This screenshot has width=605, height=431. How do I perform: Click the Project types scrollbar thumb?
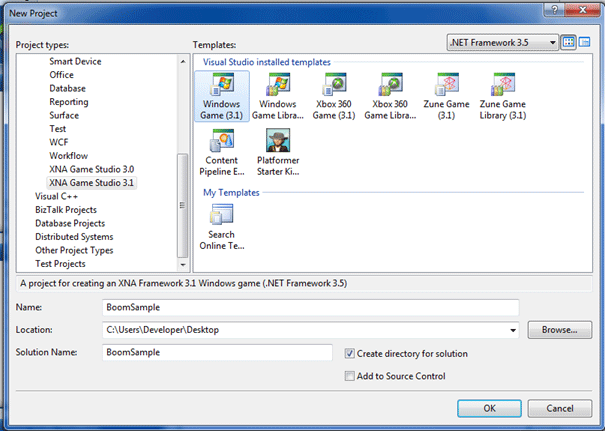tap(183, 205)
